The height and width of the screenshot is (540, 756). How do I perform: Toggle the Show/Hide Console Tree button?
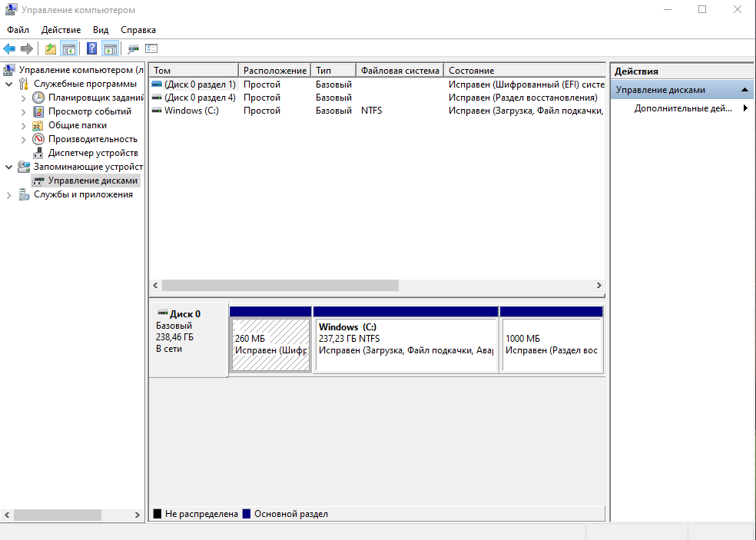coord(69,48)
